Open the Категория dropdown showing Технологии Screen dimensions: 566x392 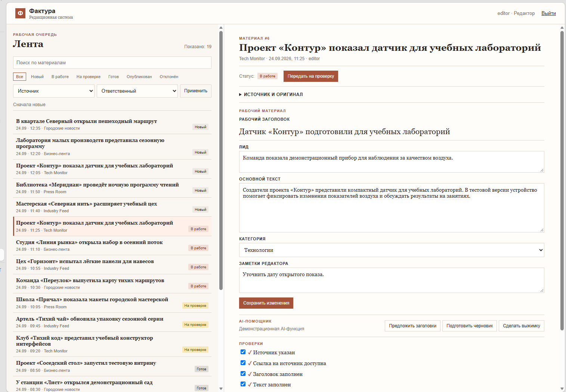coord(392,250)
